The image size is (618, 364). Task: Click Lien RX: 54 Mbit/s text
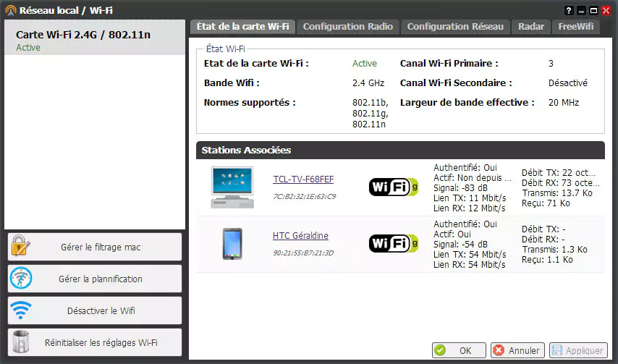pos(470,264)
